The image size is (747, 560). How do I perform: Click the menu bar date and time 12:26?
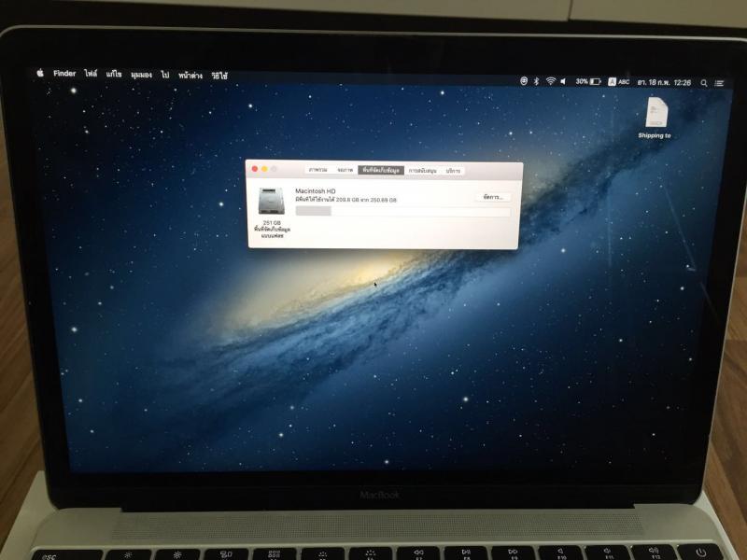pos(664,82)
